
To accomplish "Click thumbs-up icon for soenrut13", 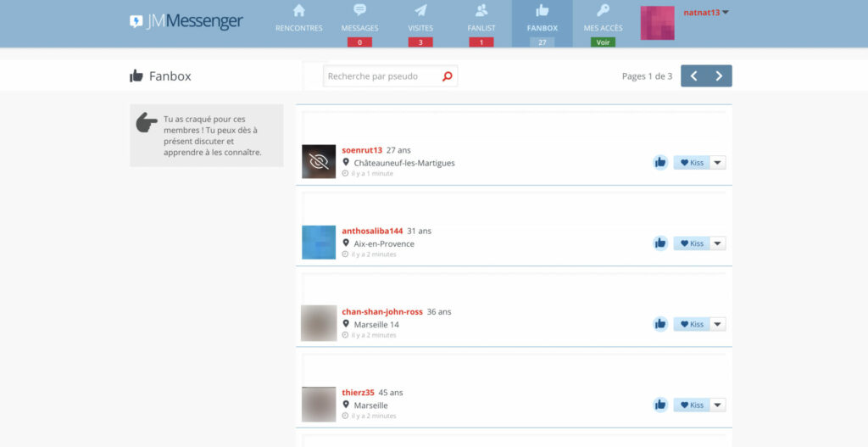I will pos(659,162).
